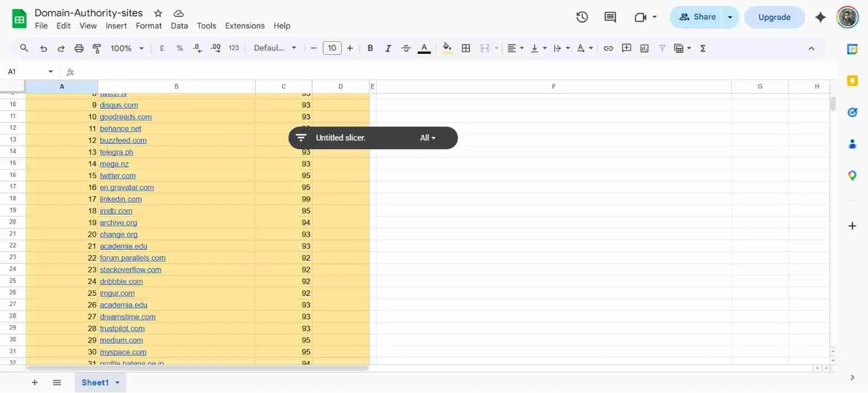Open the functions sigma icon
The image size is (868, 393).
click(x=703, y=48)
